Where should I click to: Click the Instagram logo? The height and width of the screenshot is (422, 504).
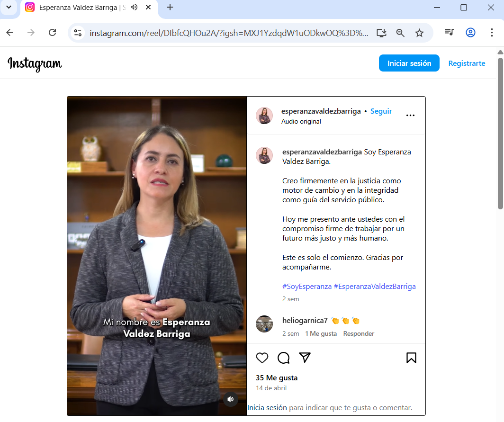pos(35,63)
